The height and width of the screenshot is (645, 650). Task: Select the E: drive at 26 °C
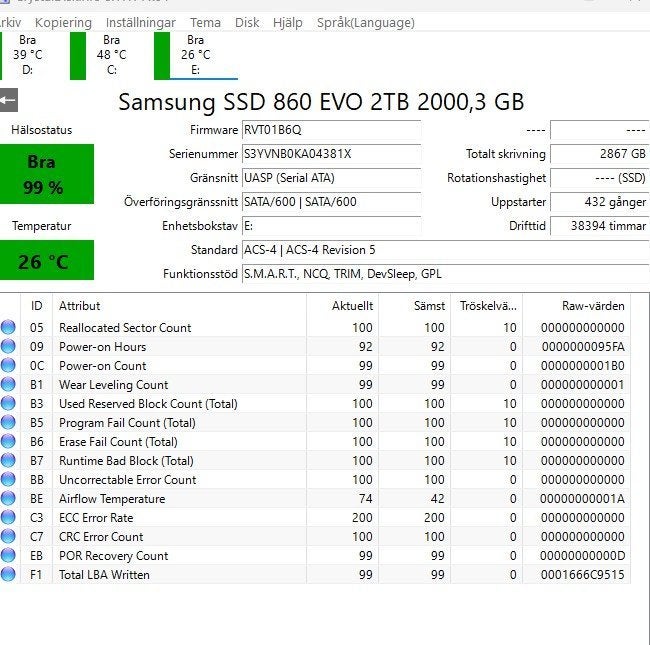click(x=196, y=55)
